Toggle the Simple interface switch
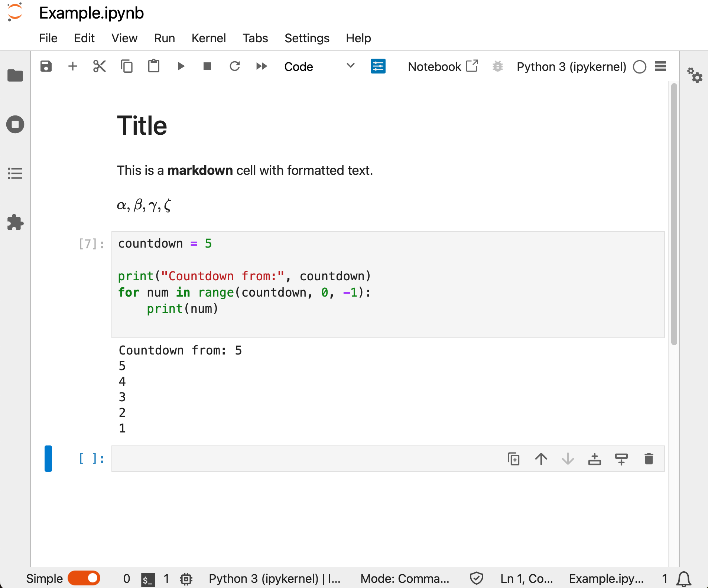 (84, 578)
